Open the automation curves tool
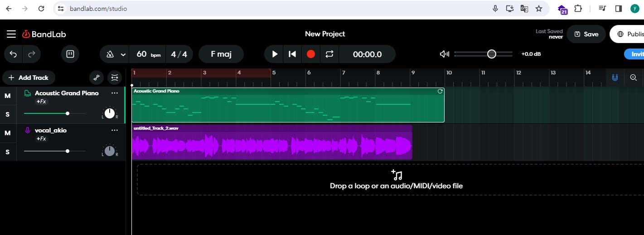This screenshot has width=644, height=235. click(96, 78)
